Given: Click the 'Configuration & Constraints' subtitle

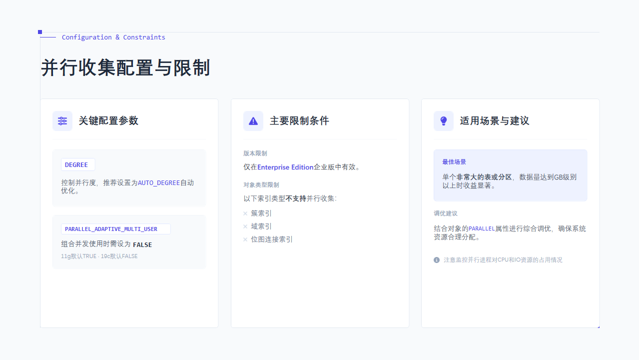Looking at the screenshot, I should point(113,37).
